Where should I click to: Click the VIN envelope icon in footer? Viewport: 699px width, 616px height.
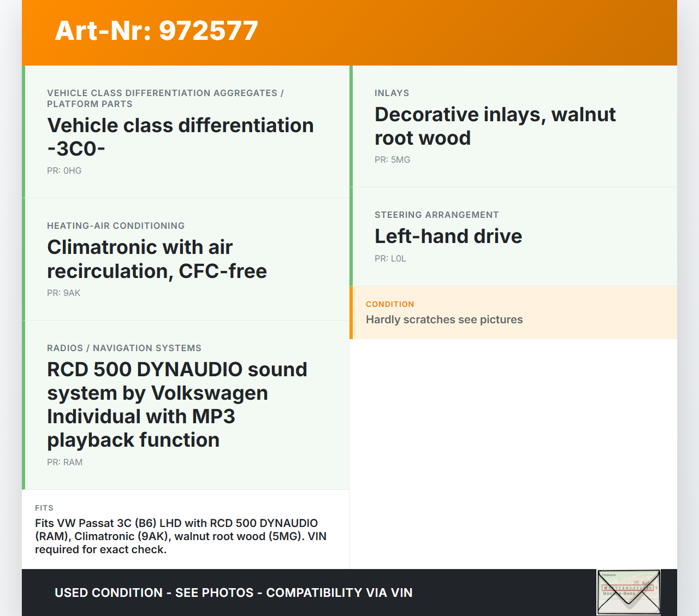[629, 592]
